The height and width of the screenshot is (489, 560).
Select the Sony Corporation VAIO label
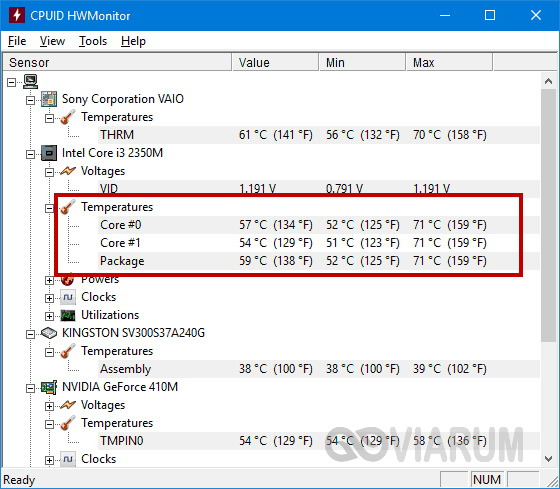(x=122, y=99)
